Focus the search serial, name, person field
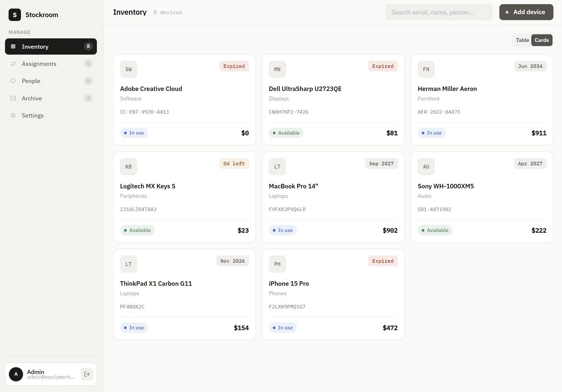The image size is (562, 392). 439,12
